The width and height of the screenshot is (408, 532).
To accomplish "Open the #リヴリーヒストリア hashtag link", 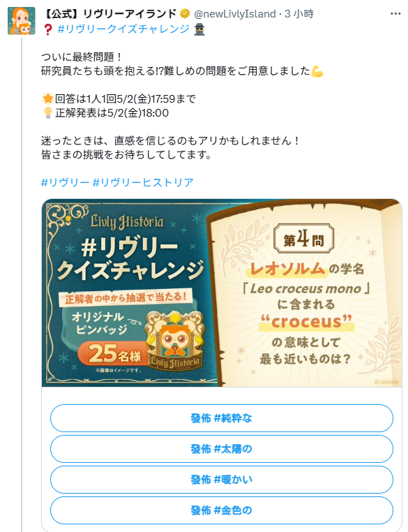I will [143, 182].
